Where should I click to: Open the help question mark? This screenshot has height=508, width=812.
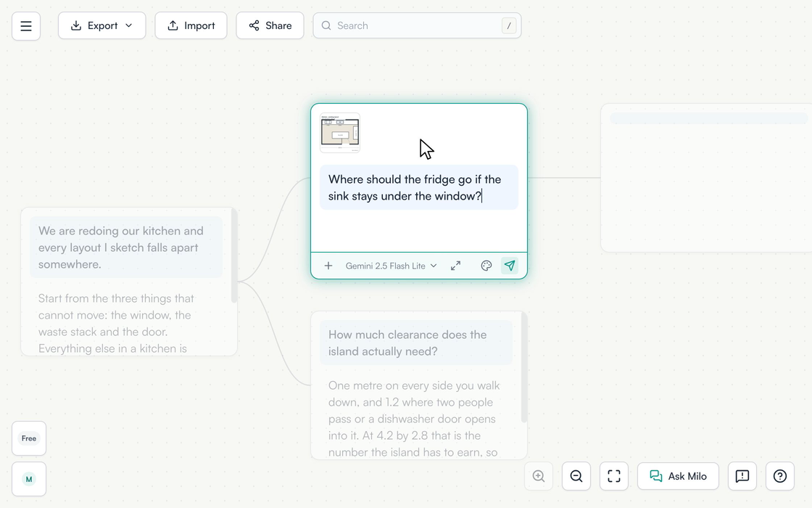click(780, 476)
